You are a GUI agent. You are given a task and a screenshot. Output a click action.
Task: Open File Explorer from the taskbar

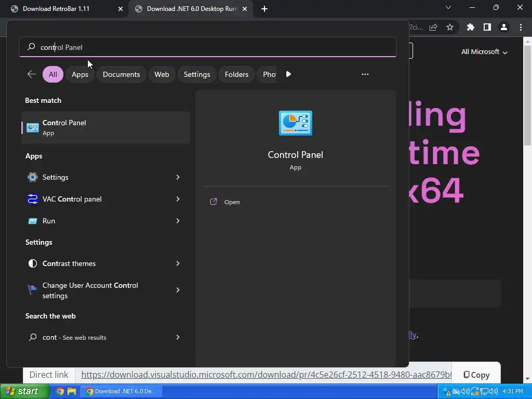tap(72, 391)
